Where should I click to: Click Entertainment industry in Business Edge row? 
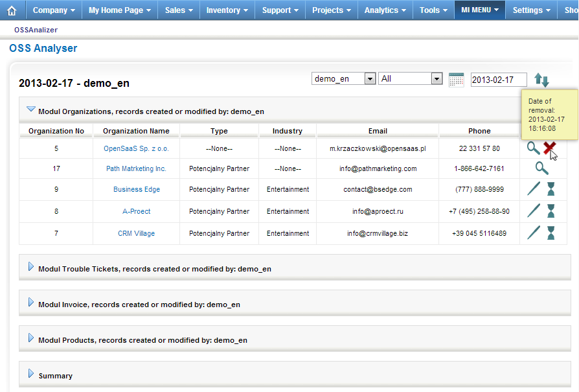(288, 189)
